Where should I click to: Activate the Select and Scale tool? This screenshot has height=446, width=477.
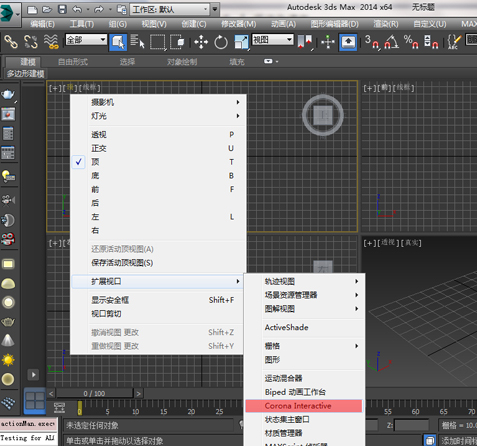click(241, 42)
